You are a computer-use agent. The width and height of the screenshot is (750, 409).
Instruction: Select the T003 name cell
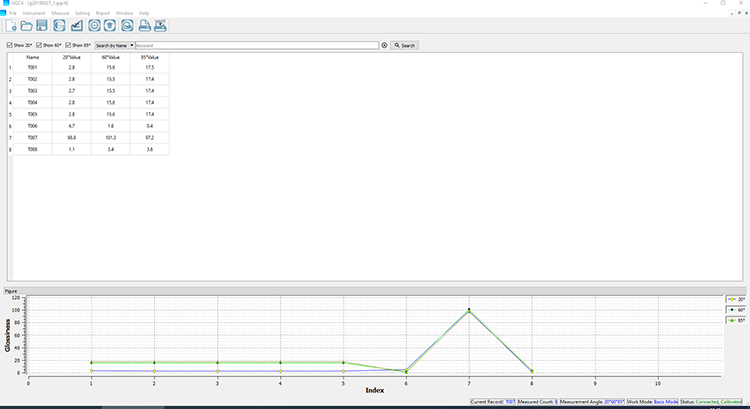click(x=33, y=91)
